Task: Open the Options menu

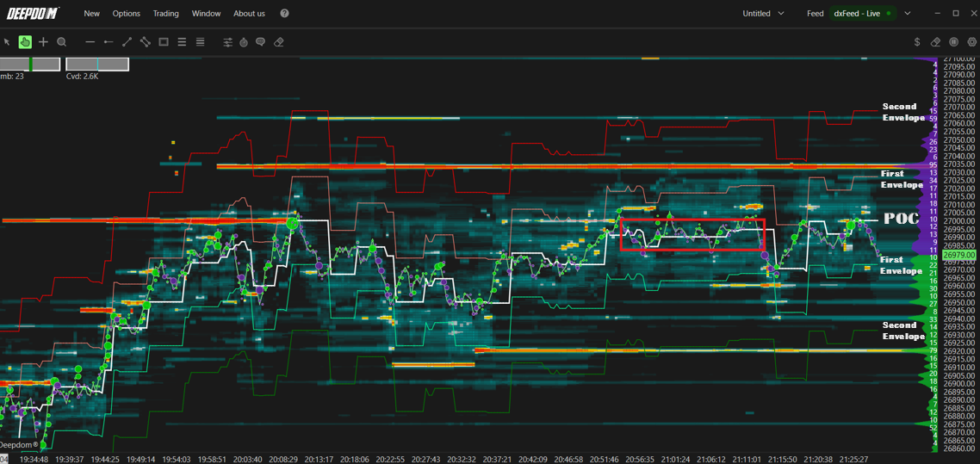Action: click(127, 13)
